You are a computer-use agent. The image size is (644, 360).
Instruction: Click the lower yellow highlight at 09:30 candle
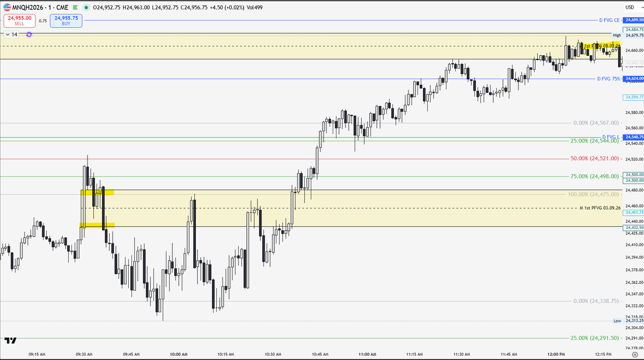(97, 225)
